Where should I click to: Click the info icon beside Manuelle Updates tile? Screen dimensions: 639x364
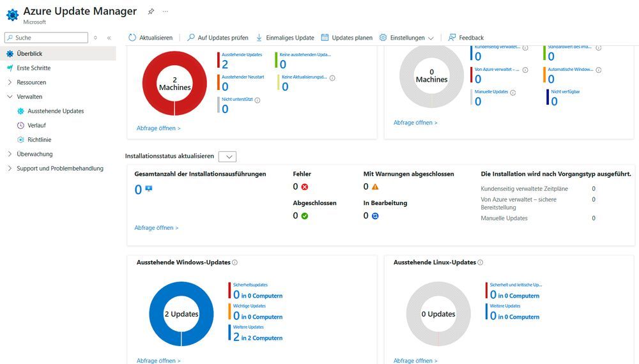click(x=513, y=93)
